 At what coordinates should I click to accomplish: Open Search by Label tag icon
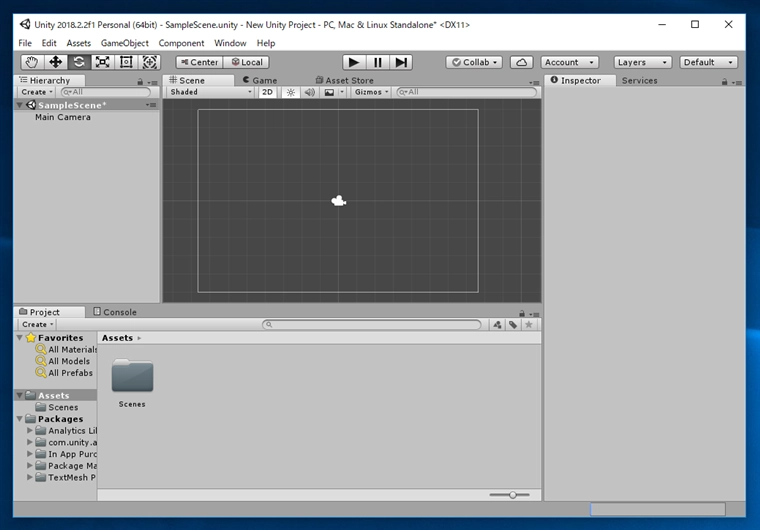pos(513,325)
